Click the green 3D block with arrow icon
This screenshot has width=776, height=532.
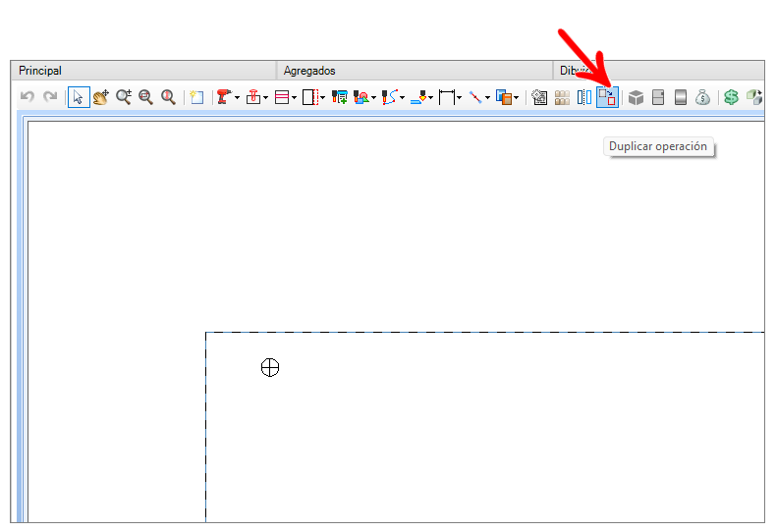pos(754,97)
